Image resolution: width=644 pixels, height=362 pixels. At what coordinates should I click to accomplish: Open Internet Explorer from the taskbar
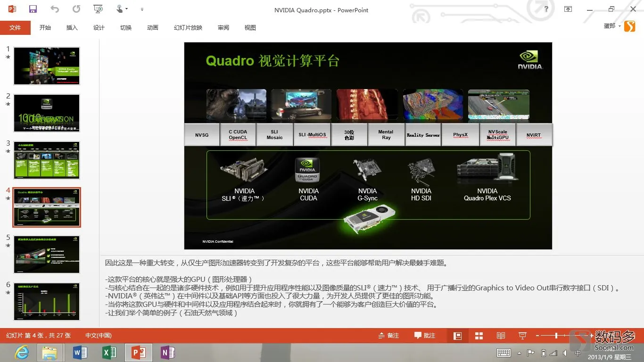22,352
